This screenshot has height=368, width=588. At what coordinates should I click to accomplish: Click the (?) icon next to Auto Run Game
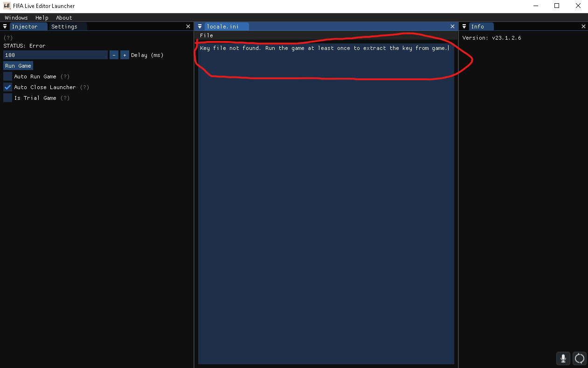pyautogui.click(x=65, y=76)
